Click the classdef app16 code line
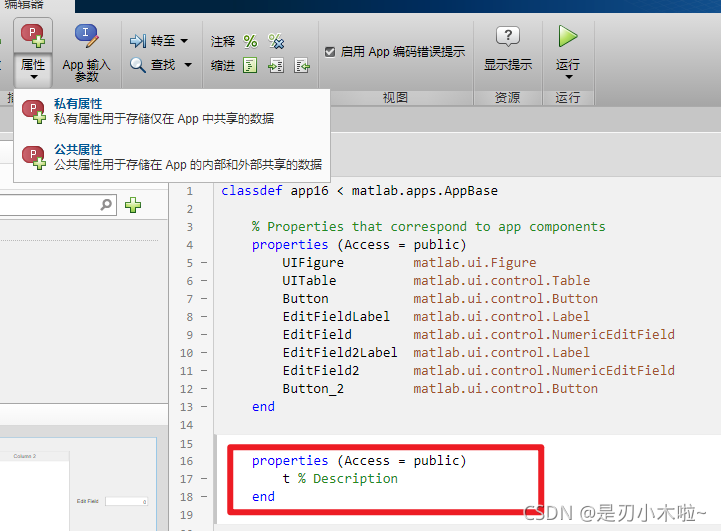Image resolution: width=721 pixels, height=531 pixels. [359, 191]
